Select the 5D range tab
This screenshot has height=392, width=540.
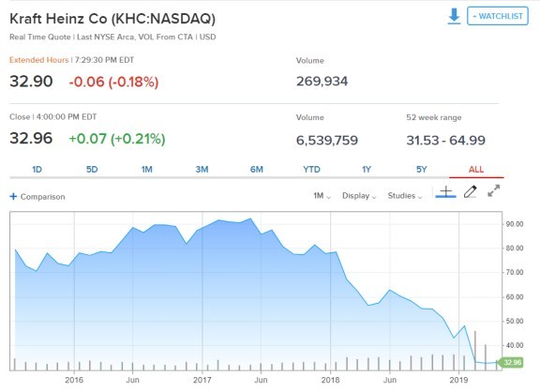coord(92,170)
